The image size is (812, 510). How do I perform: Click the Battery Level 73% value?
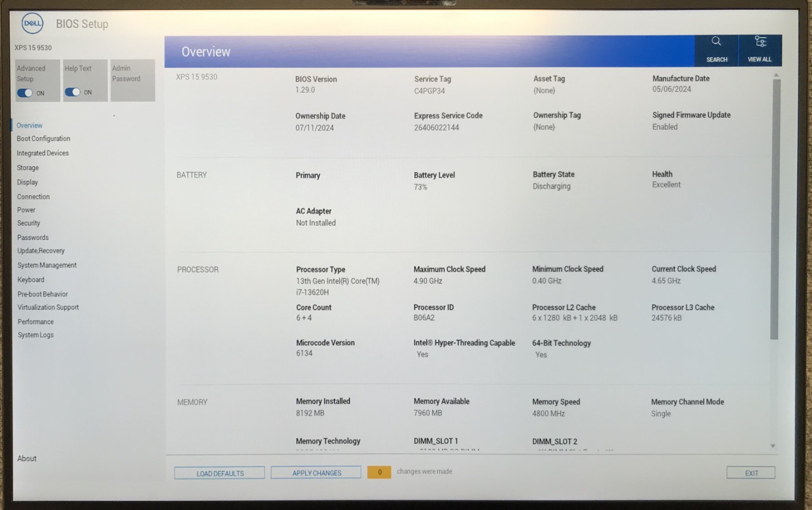pos(420,187)
